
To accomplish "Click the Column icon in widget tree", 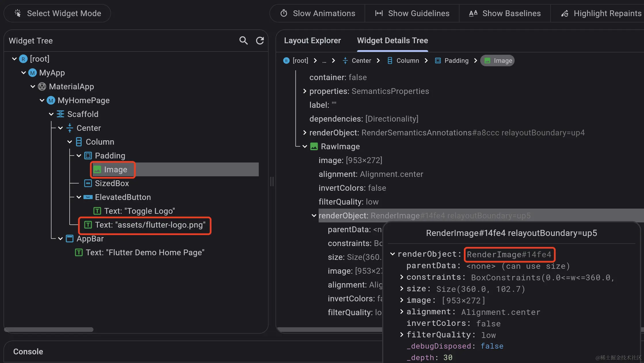I will 79,142.
